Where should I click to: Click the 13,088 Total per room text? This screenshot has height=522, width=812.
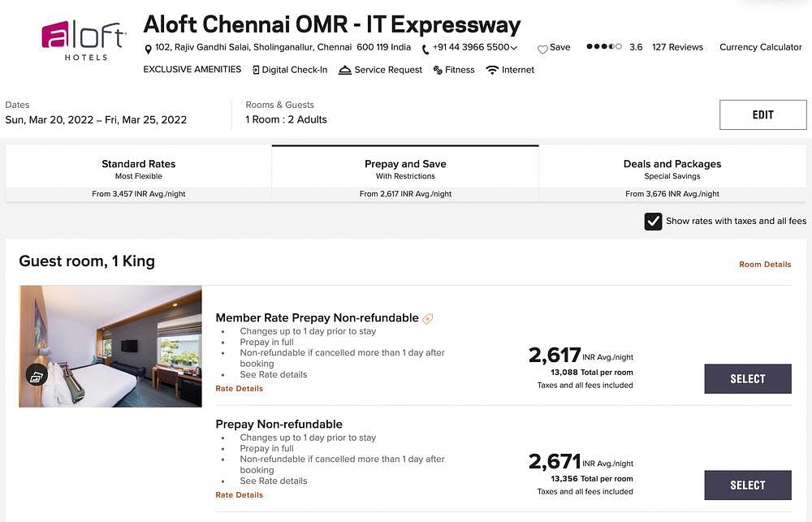pos(591,373)
